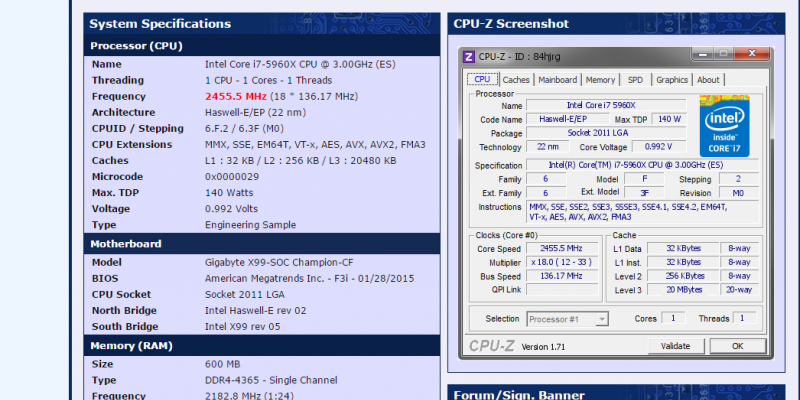
Task: Click the Package Socket 2011 LGA field
Action: tap(606, 133)
